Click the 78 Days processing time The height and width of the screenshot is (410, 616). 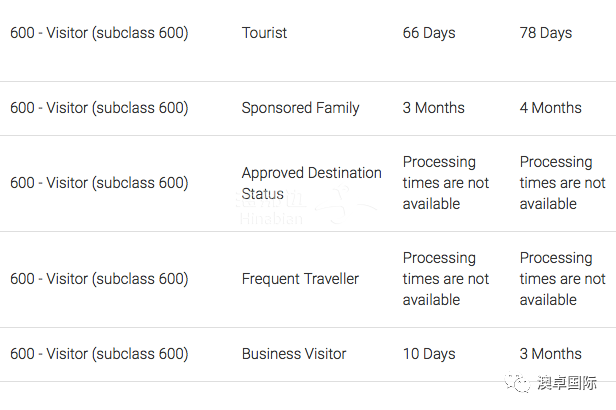546,33
